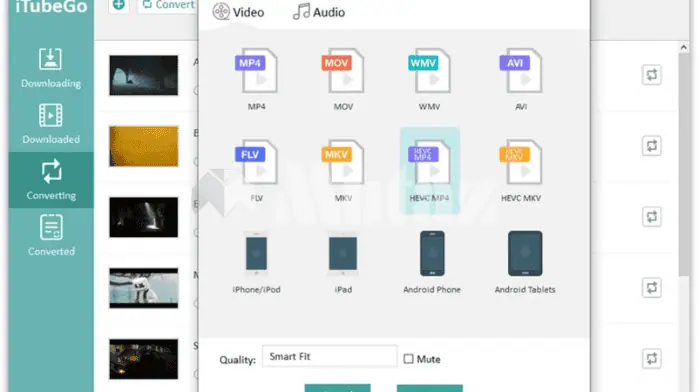This screenshot has height=392, width=698.
Task: Switch to the Audio tab
Action: pyautogui.click(x=319, y=12)
